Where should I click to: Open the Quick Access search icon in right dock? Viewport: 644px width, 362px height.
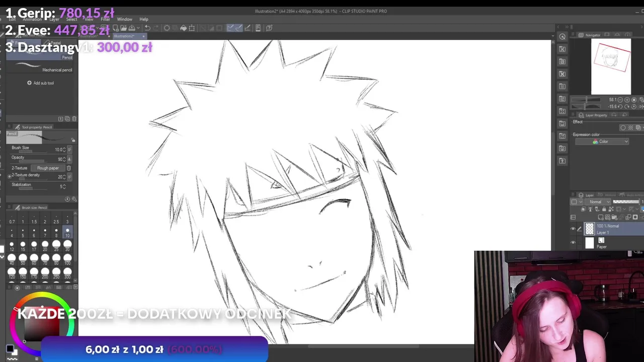[x=562, y=37]
